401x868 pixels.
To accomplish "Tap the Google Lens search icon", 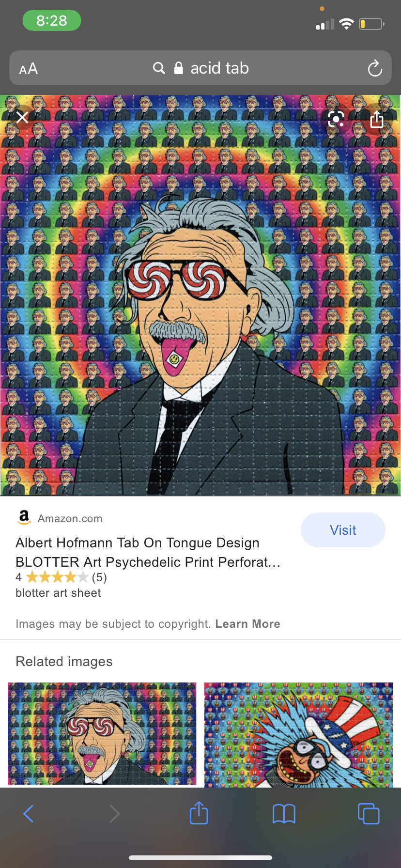I will coord(336,119).
